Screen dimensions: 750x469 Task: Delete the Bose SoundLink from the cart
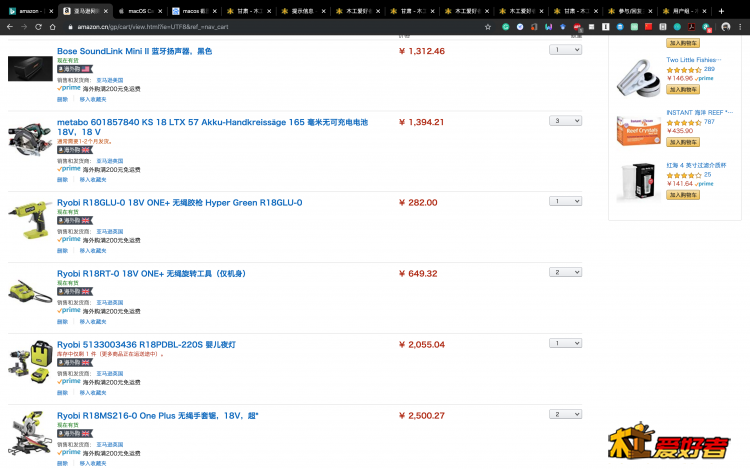[62, 99]
